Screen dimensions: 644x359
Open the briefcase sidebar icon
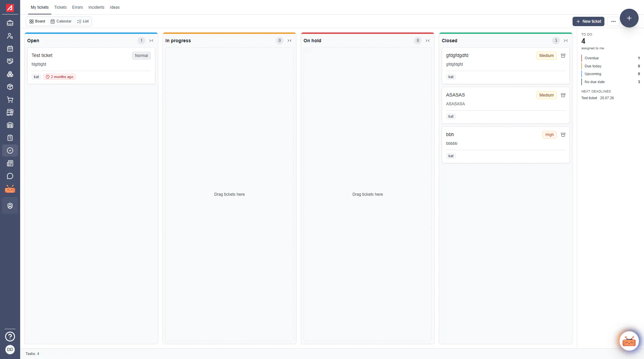[x=10, y=23]
